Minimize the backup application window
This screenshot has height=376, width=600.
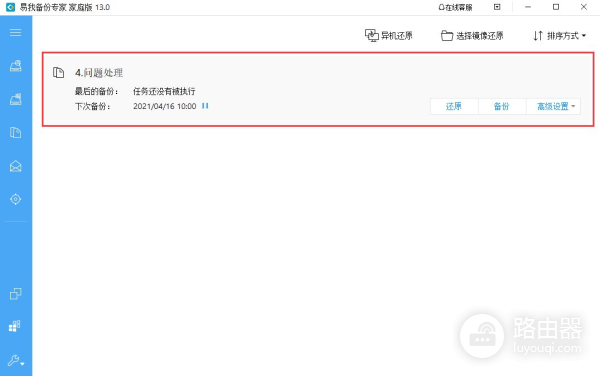point(528,7)
